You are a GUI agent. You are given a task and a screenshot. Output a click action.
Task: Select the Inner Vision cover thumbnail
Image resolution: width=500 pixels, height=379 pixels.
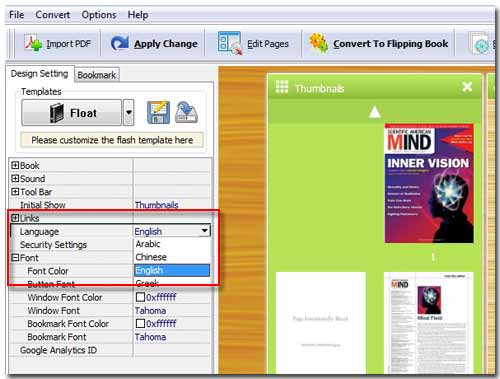coord(429,183)
